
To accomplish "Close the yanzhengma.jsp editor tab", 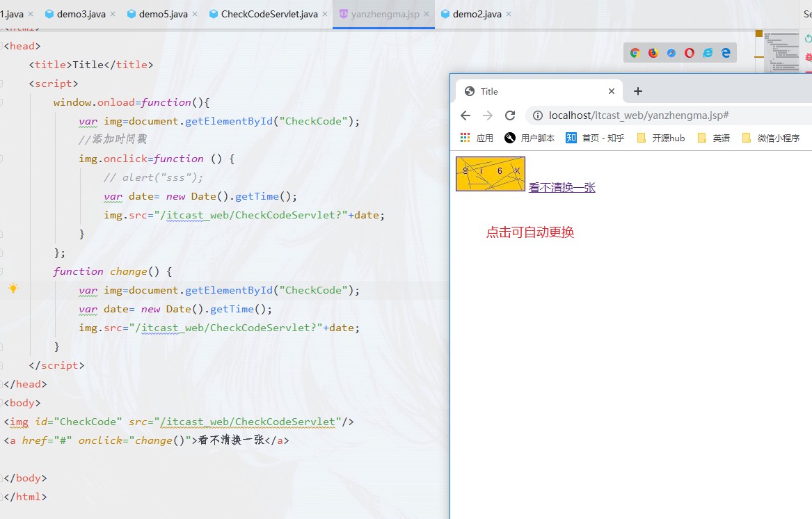I will pos(427,14).
